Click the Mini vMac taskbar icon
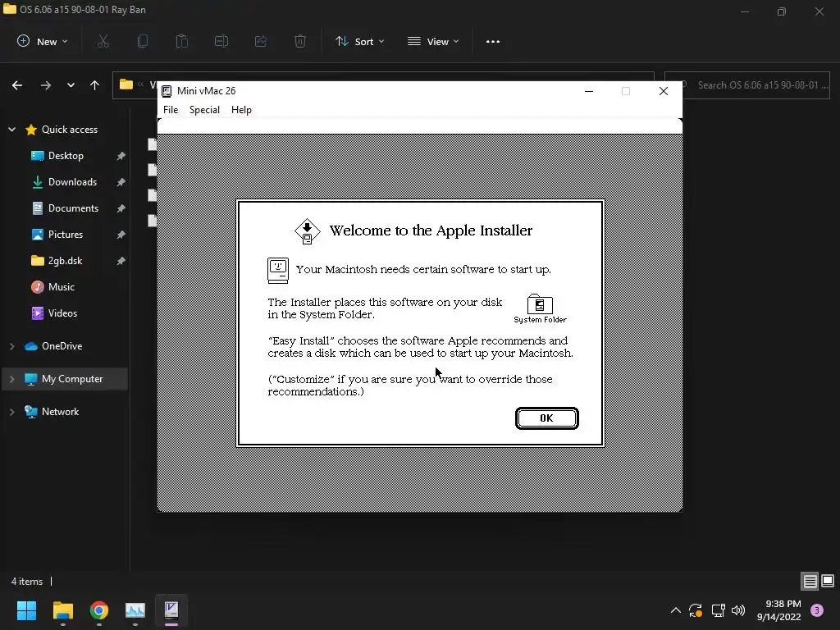The width and height of the screenshot is (840, 630). (171, 610)
